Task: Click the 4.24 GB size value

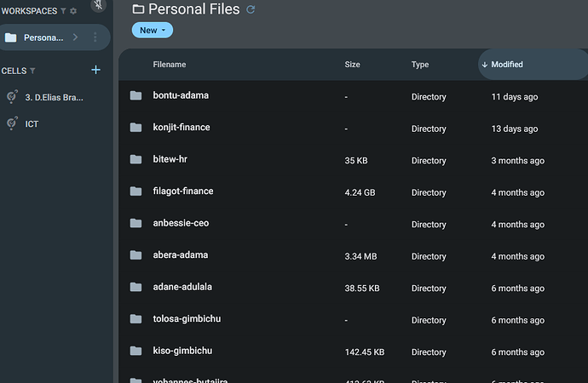Action: point(360,192)
